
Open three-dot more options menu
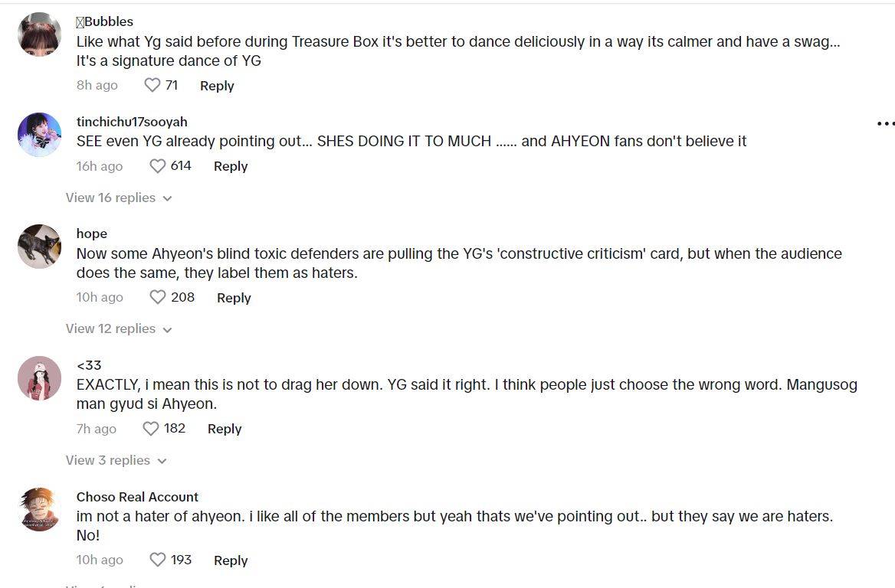coord(885,123)
